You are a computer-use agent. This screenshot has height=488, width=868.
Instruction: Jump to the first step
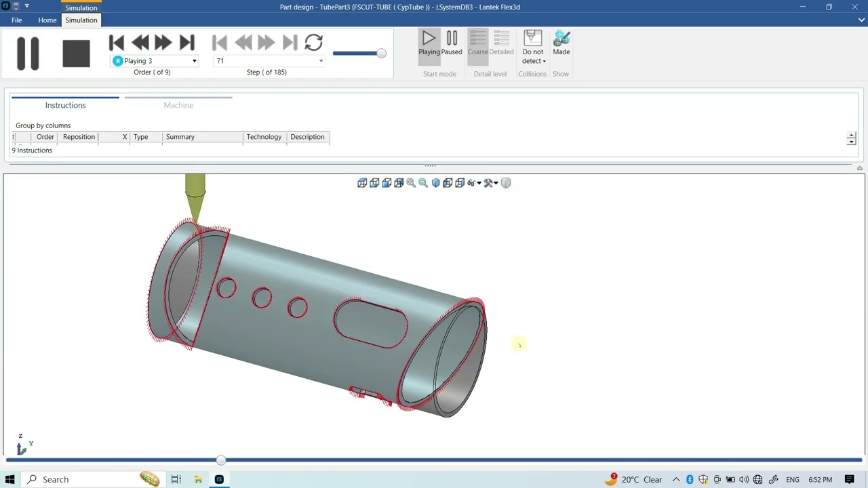[219, 43]
